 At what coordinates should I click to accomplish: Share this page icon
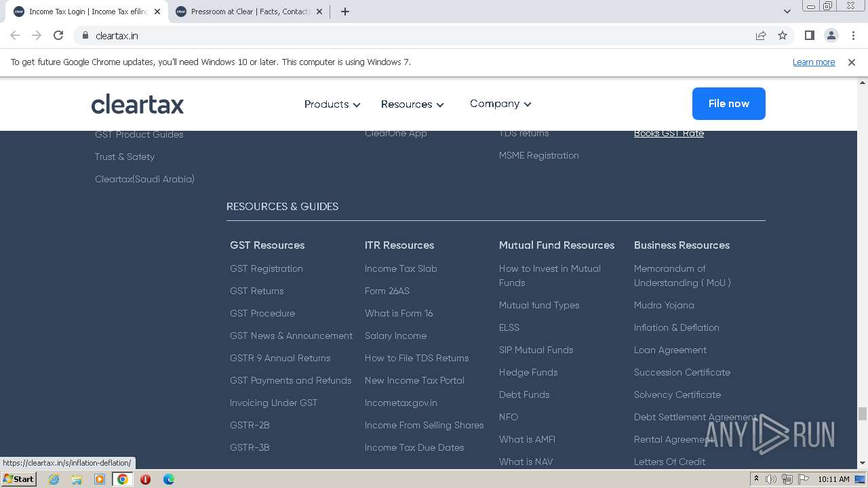tap(761, 35)
